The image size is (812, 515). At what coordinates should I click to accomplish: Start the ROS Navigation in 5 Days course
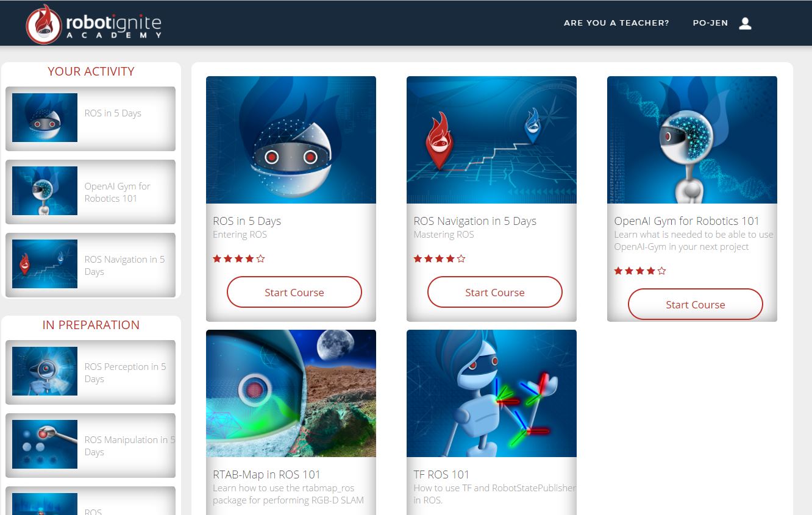(x=495, y=292)
